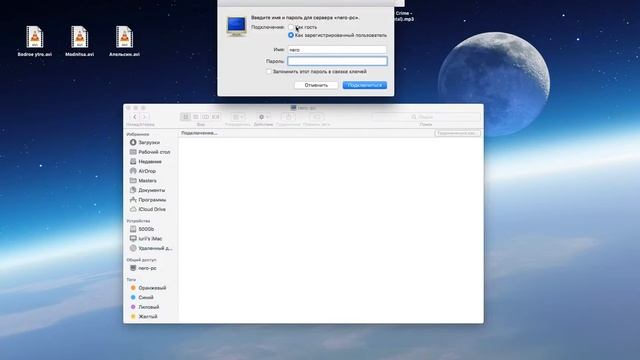Open the Упорядочить arrange dropdown in Finder

click(x=238, y=117)
